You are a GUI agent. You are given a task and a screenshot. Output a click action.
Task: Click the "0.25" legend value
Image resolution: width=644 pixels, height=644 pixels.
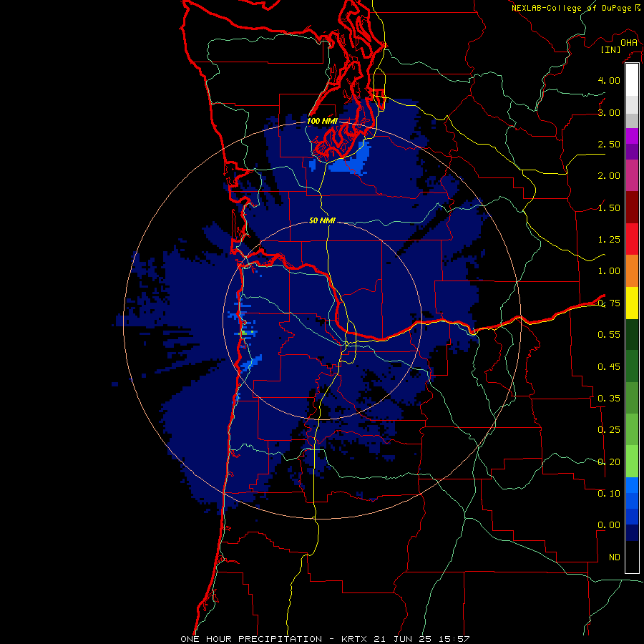click(x=609, y=430)
